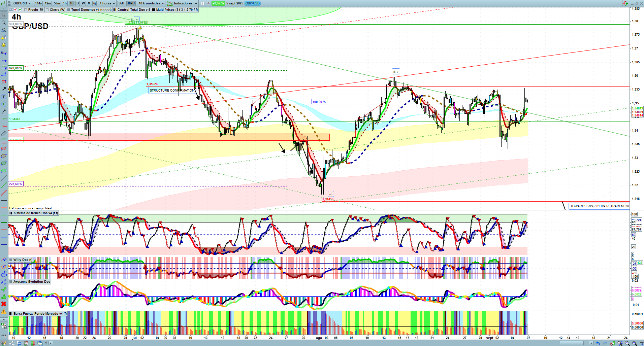The width and height of the screenshot is (644, 346).
Task: Toggle the Cierre (W) checkbox
Action: 47,10
